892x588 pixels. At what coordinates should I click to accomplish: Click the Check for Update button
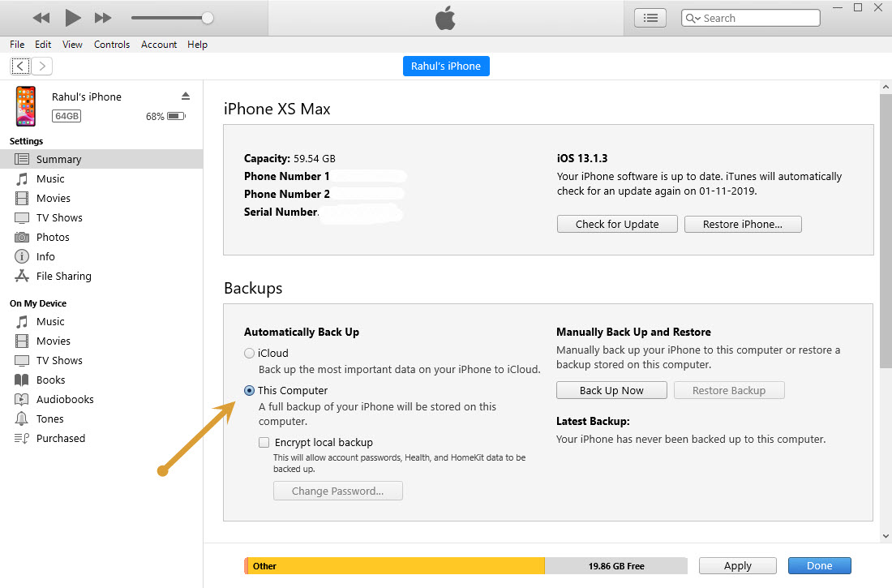[617, 225]
